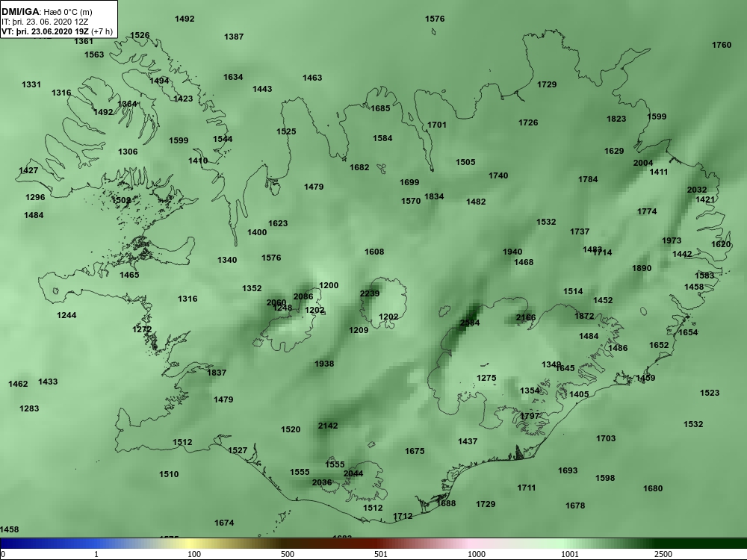Click the yellow band of the color scale
This screenshot has width=747, height=560.
(x=188, y=544)
